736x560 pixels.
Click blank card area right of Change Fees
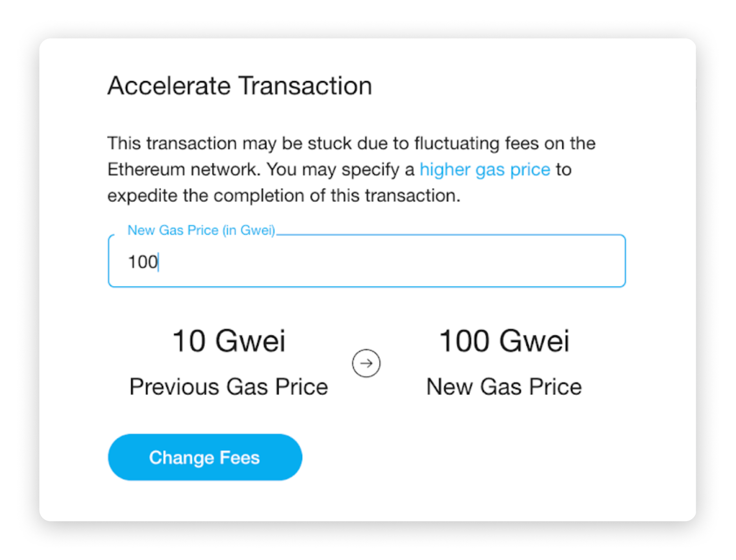point(489,457)
